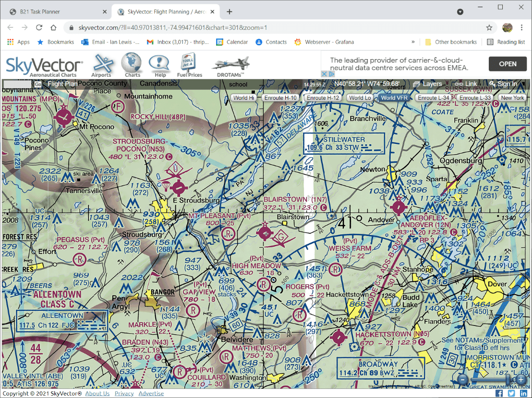Open the Help speech bubble icon

159,65
